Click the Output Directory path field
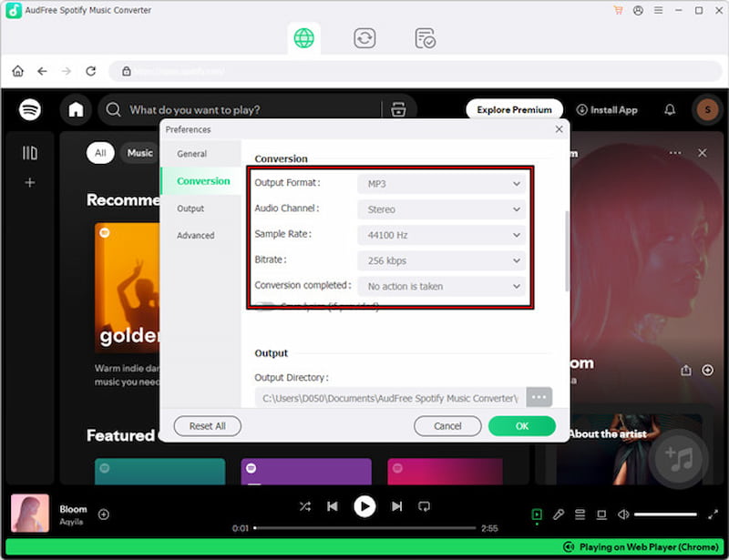This screenshot has width=729, height=560. coord(390,398)
